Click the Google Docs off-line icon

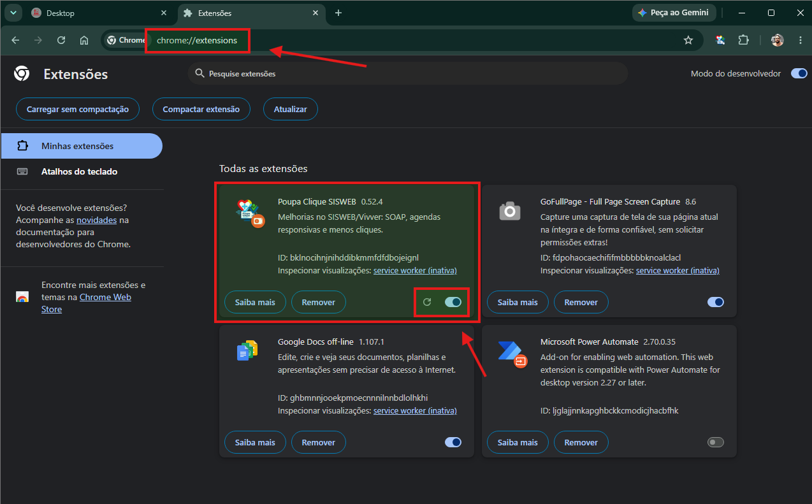247,350
